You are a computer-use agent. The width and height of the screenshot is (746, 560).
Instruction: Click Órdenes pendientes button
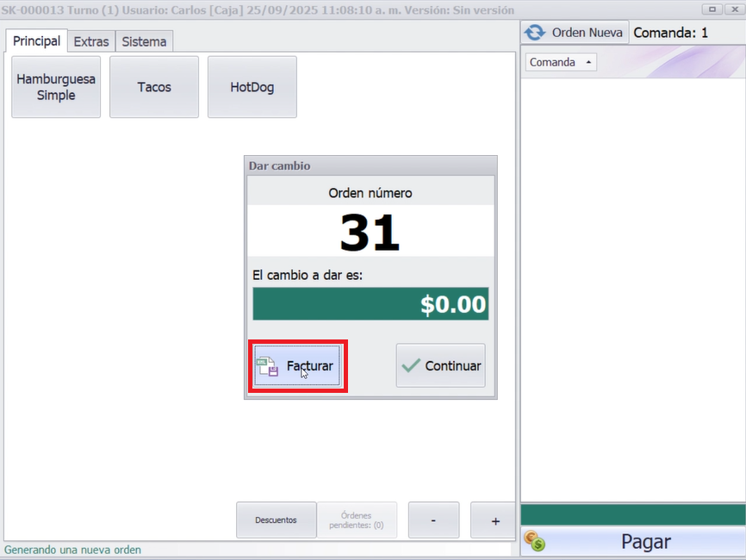pos(357,520)
